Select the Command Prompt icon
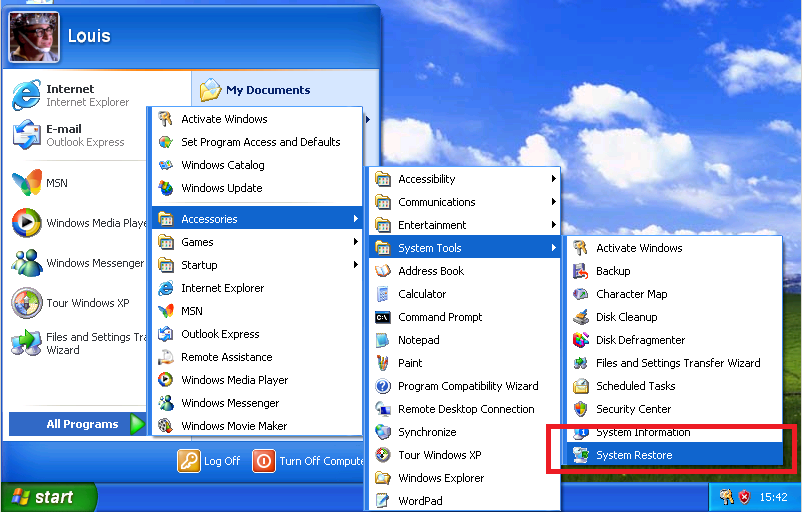 coord(382,317)
